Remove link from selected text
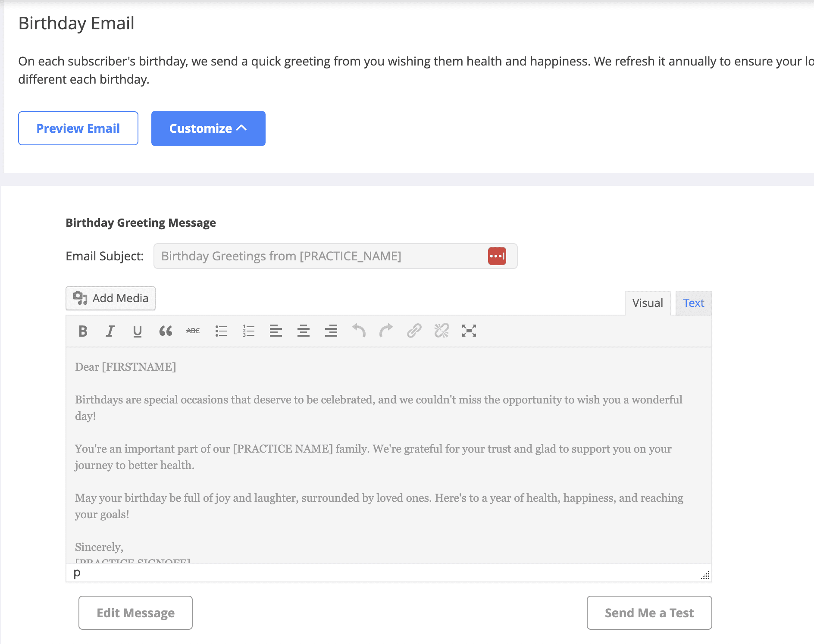 (x=441, y=331)
